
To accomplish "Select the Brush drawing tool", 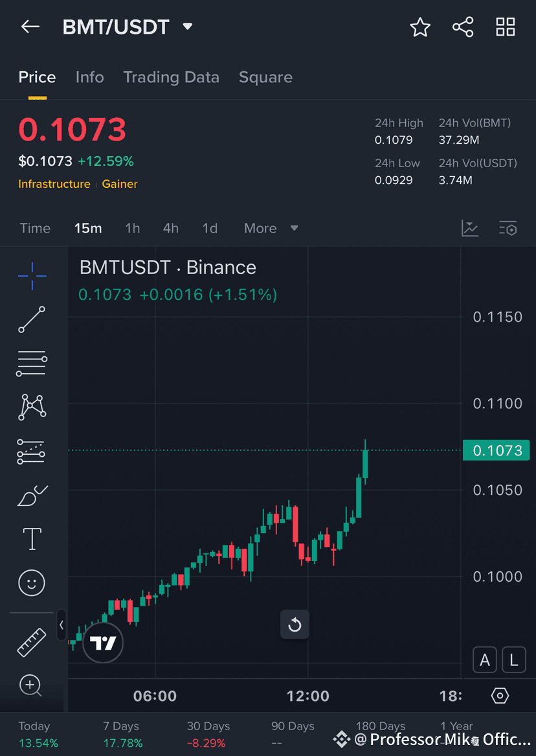I will click(31, 496).
